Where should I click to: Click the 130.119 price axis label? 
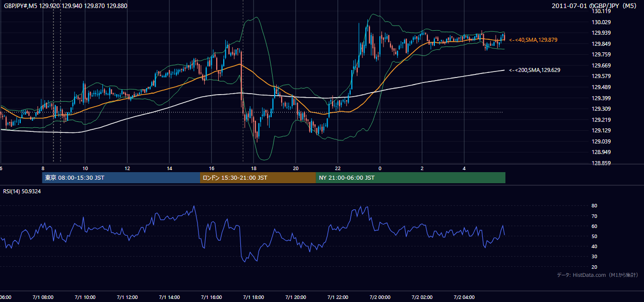(x=601, y=11)
